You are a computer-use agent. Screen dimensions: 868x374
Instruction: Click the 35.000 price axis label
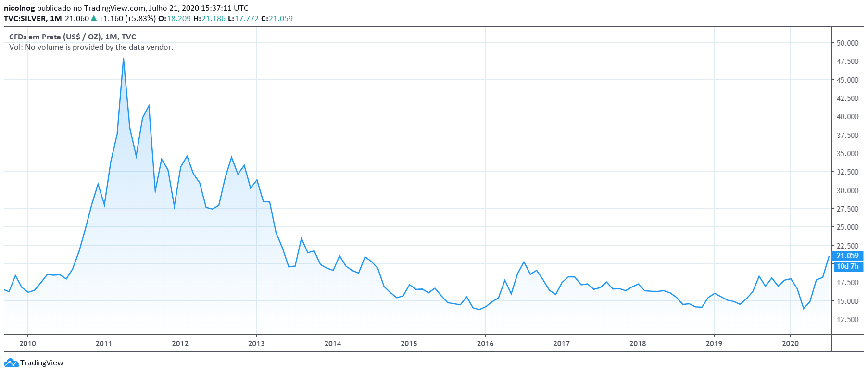(847, 153)
